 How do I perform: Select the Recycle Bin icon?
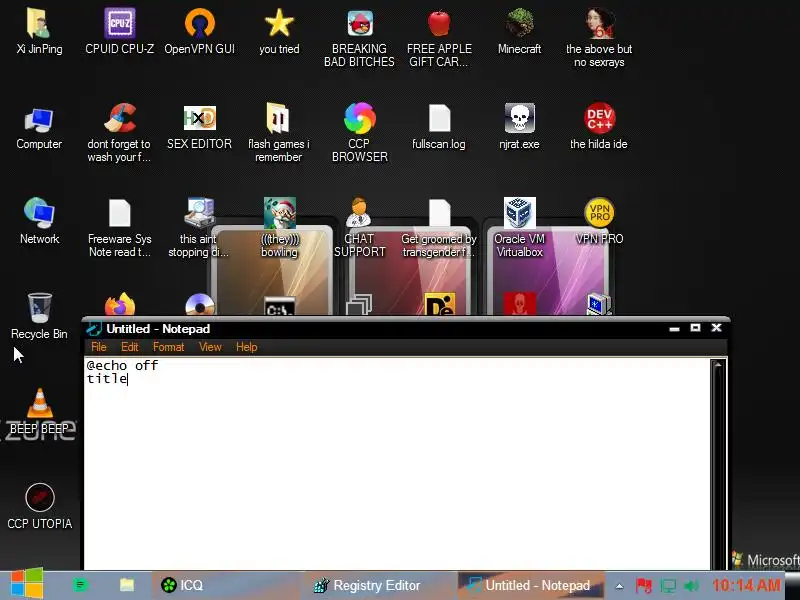(x=39, y=308)
